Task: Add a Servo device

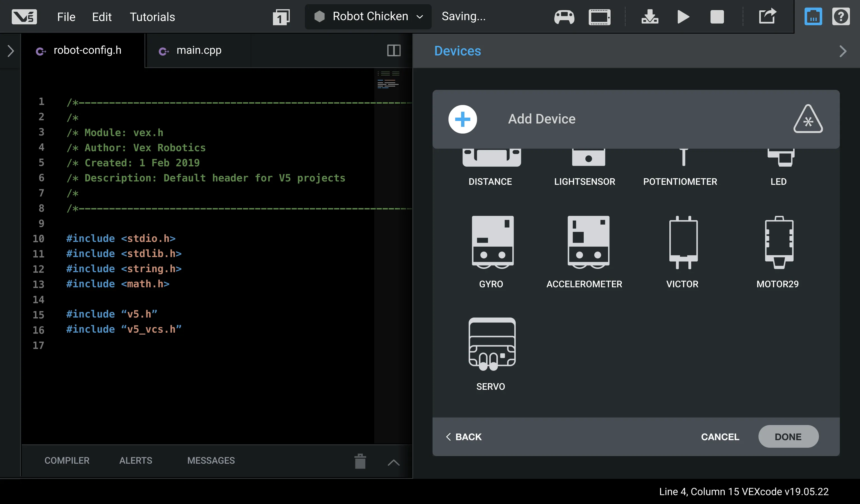Action: pos(491,344)
